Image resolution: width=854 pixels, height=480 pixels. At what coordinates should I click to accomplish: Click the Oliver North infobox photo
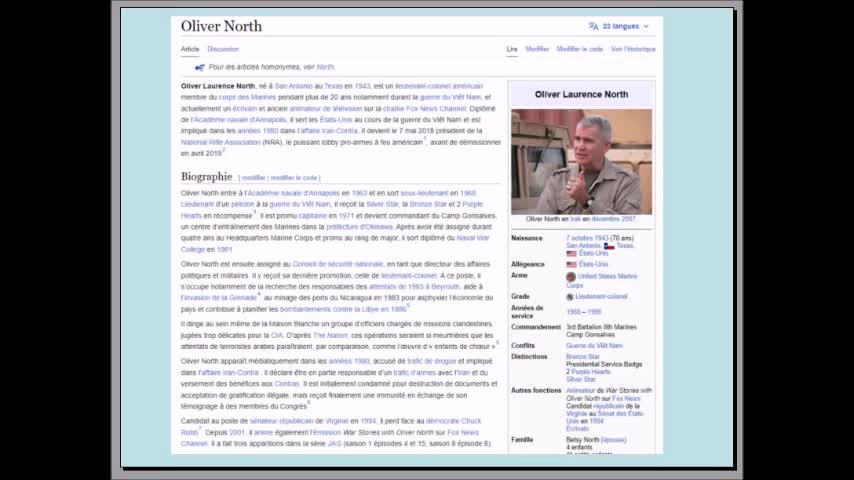point(581,161)
